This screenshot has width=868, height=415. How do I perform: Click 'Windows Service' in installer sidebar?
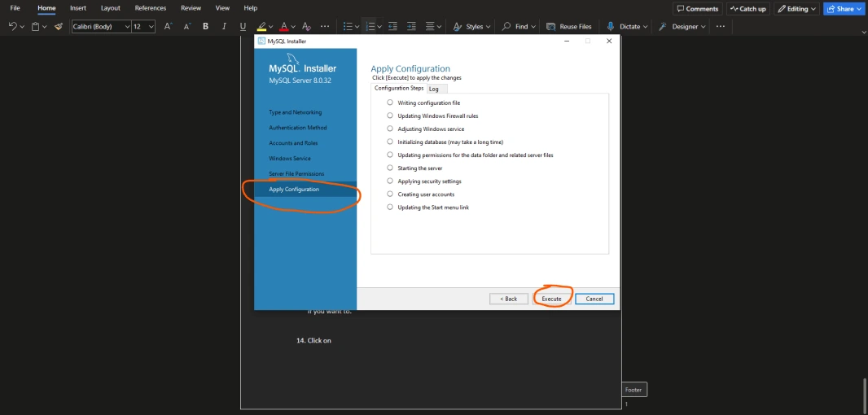click(290, 158)
